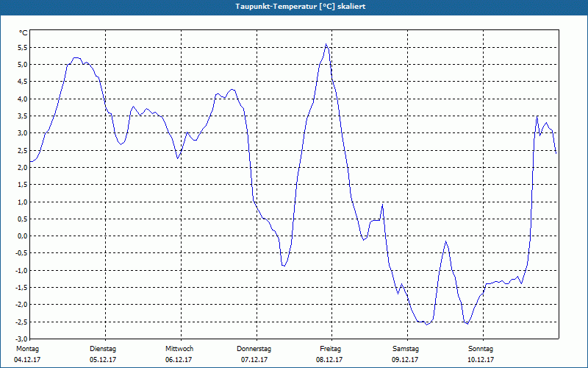
Task: Select the "Mittwoch" day label
Action: click(179, 349)
